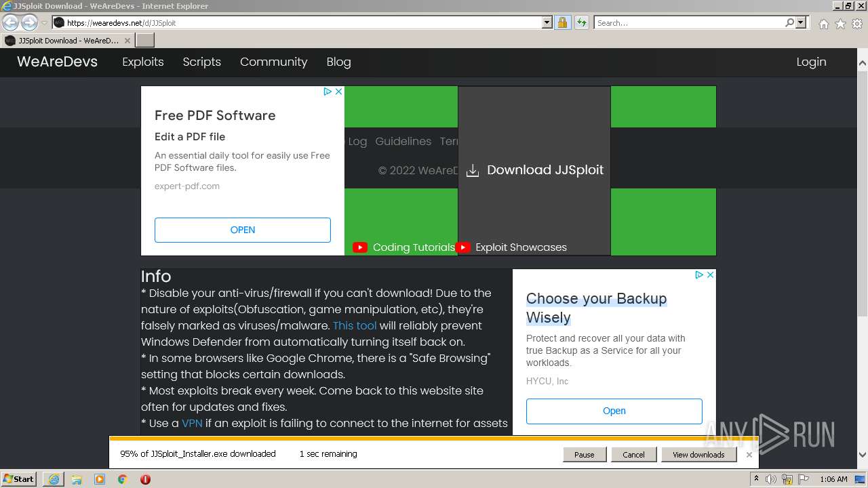Viewport: 868px width, 488px height.
Task: Click the expert-pdf.com ad URL
Action: tap(187, 186)
